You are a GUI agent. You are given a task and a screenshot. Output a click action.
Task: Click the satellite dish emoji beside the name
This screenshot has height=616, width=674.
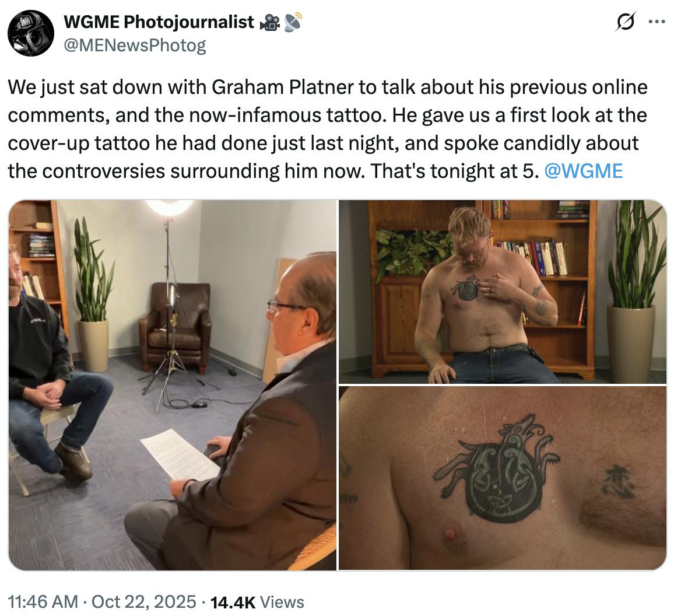point(292,22)
